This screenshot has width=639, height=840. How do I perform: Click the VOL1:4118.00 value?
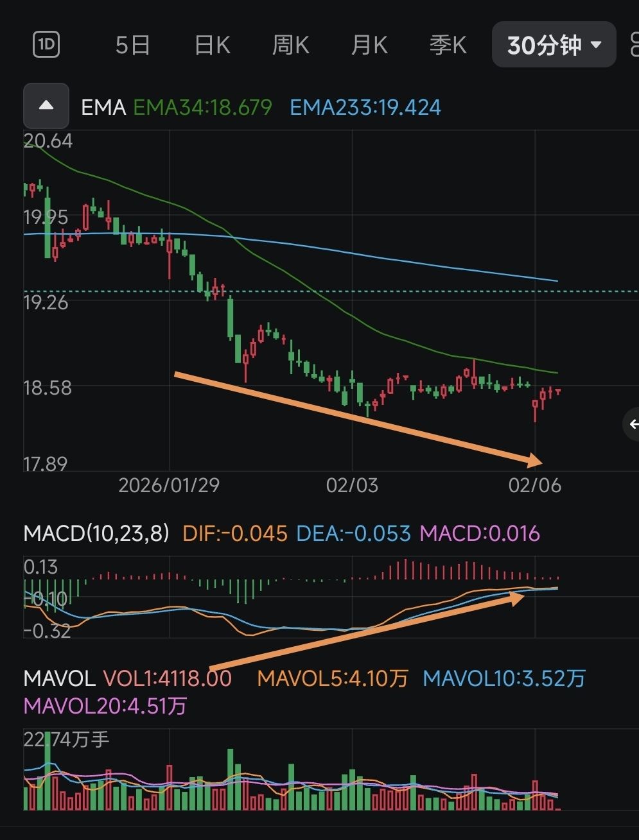[167, 678]
